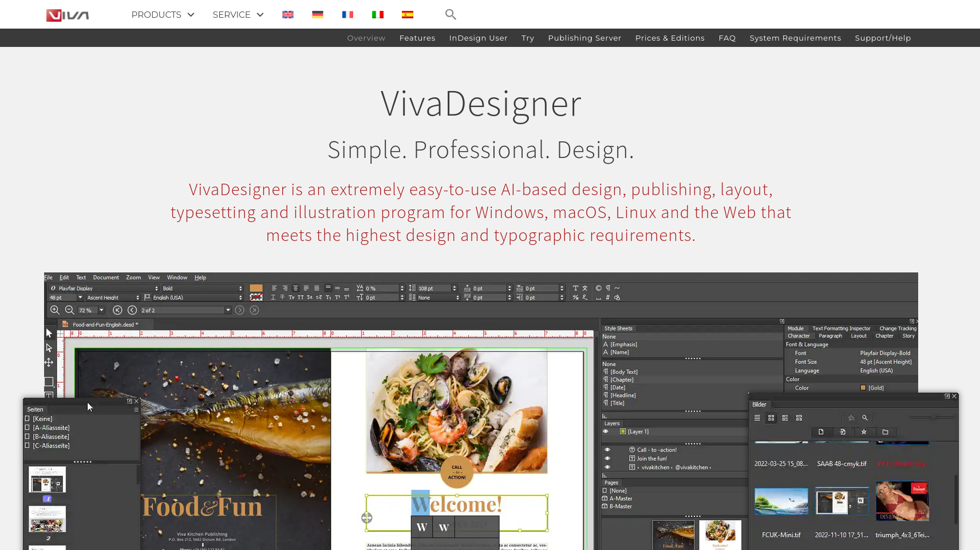Open the Seiten panel hamburger menu
The height and width of the screenshot is (550, 980).
coord(136,410)
